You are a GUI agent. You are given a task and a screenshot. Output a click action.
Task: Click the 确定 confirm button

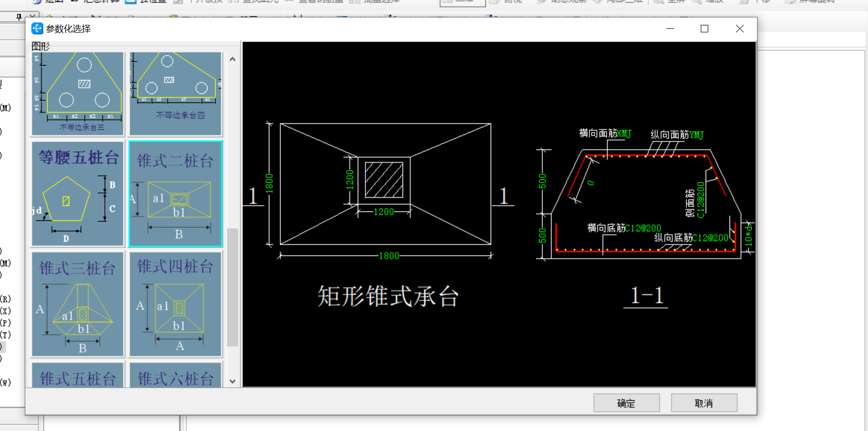(x=627, y=403)
